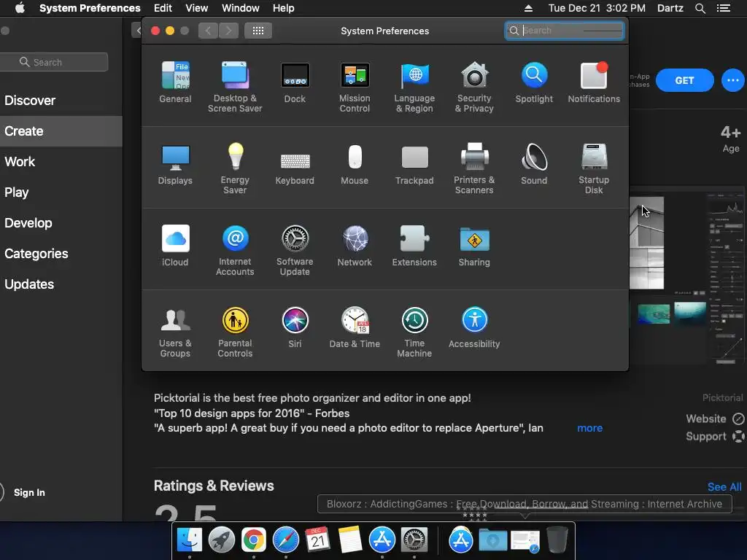The height and width of the screenshot is (560, 747).
Task: Open the Dock preference pane
Action: [295, 83]
